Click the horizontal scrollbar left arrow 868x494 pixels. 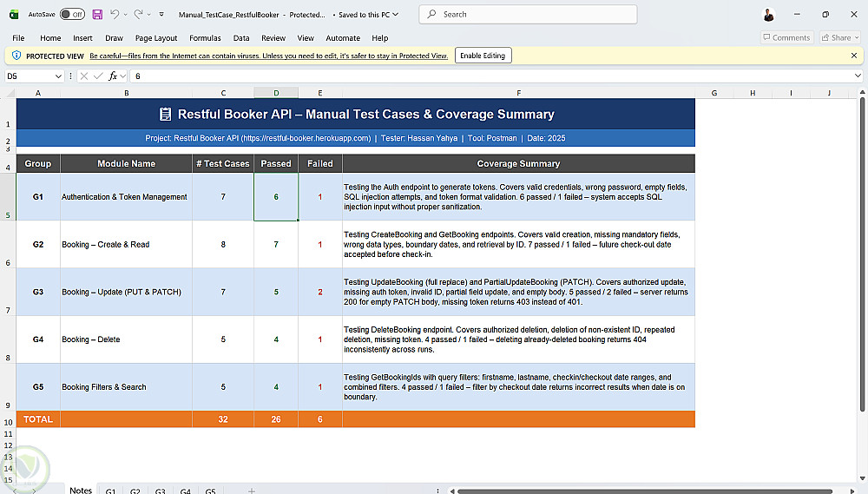click(x=452, y=491)
